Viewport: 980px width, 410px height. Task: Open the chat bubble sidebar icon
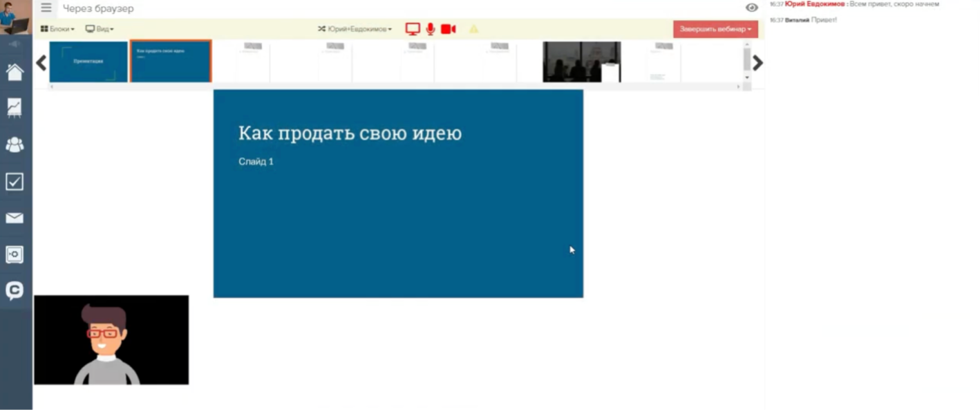click(15, 291)
